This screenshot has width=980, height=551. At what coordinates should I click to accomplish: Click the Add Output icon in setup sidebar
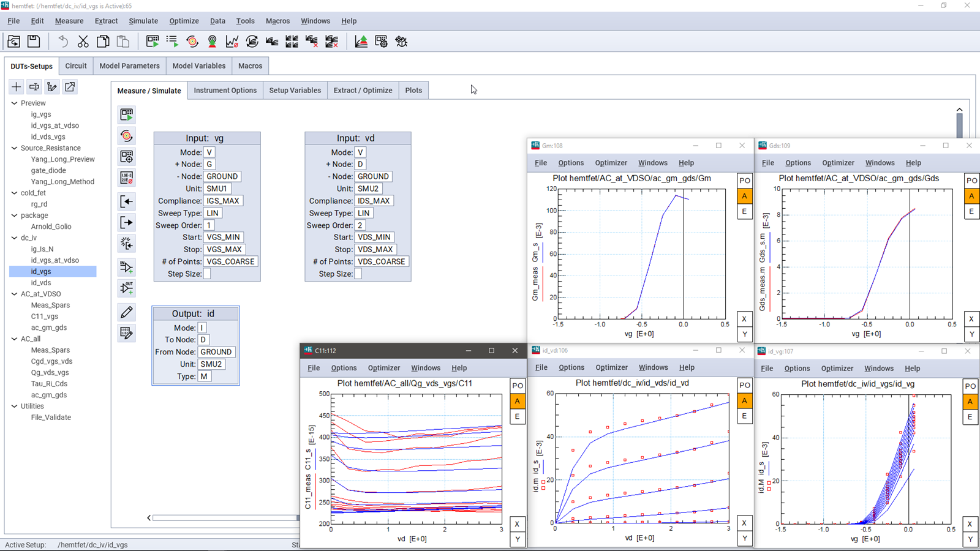pyautogui.click(x=127, y=288)
